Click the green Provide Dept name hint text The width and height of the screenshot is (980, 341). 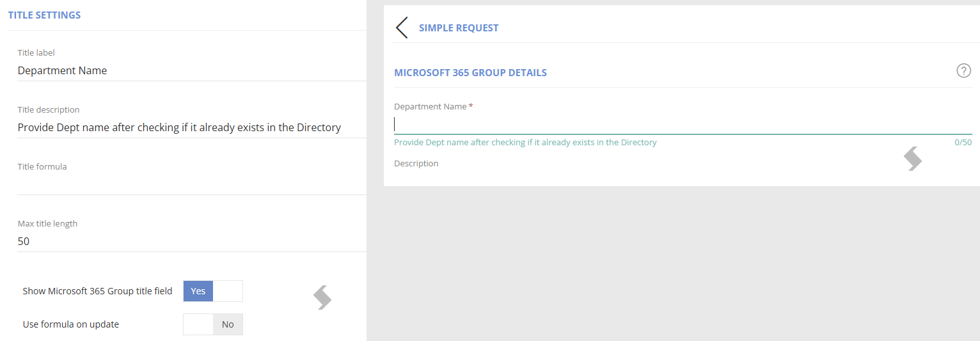(x=525, y=143)
